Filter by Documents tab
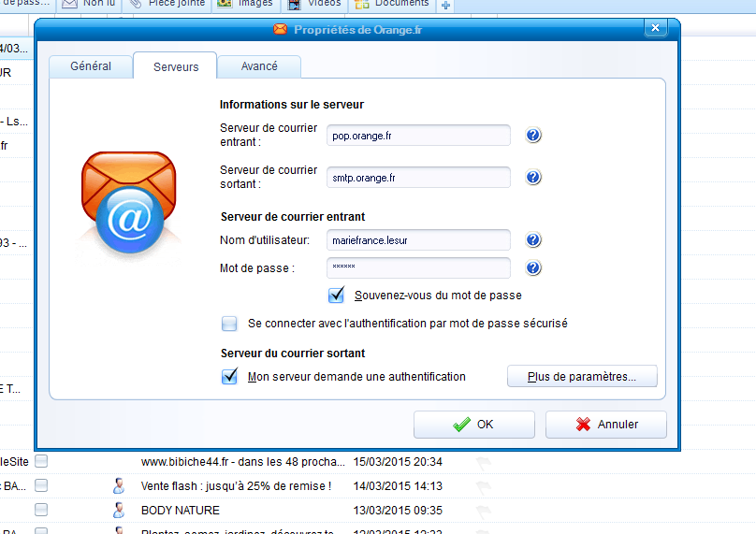The width and height of the screenshot is (756, 534). pyautogui.click(x=392, y=4)
